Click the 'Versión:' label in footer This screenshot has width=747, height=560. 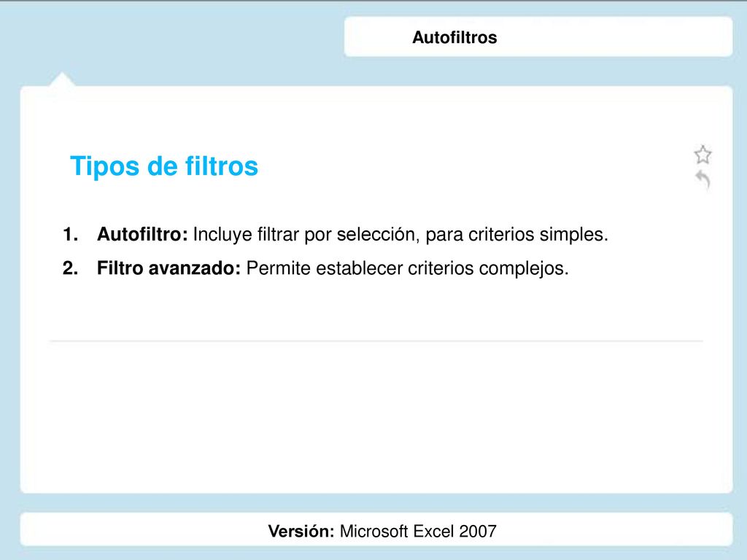[x=301, y=531]
